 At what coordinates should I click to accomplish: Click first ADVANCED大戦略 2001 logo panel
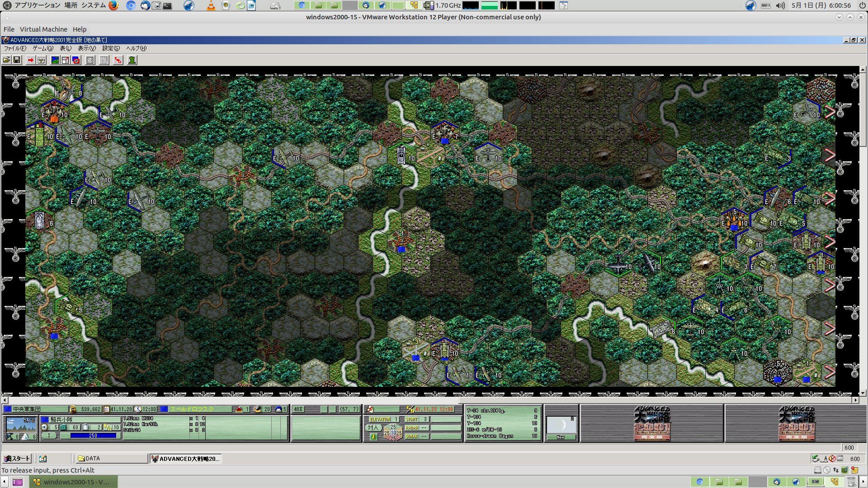[652, 423]
